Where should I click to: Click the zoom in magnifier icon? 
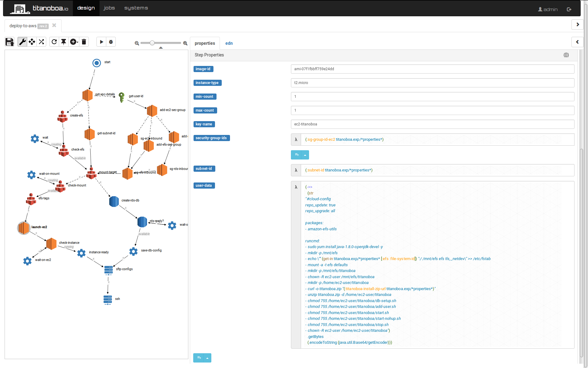point(185,43)
